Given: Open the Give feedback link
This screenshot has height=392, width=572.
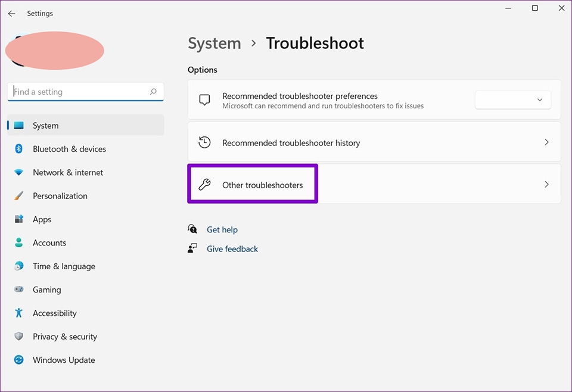Looking at the screenshot, I should click(x=232, y=248).
